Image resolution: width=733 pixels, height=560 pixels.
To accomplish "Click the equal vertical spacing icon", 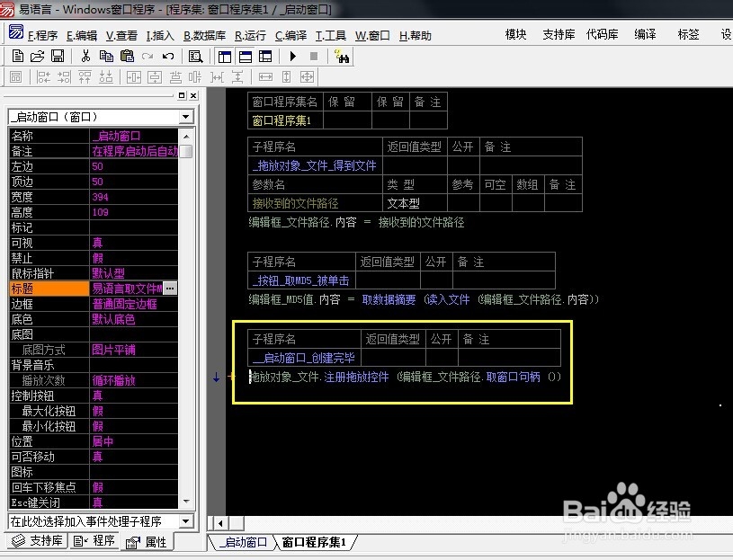I will point(237,77).
